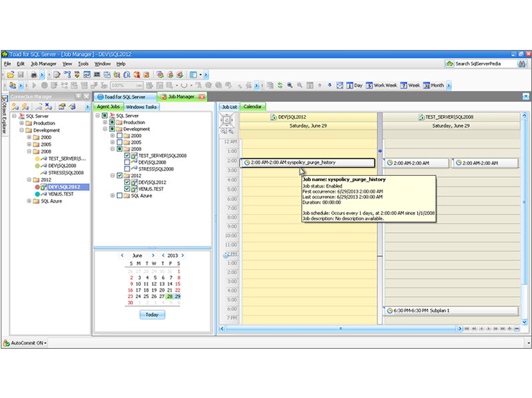
Task: Click the calendar zoom-out magnifier under fit icon
Action: (223, 131)
